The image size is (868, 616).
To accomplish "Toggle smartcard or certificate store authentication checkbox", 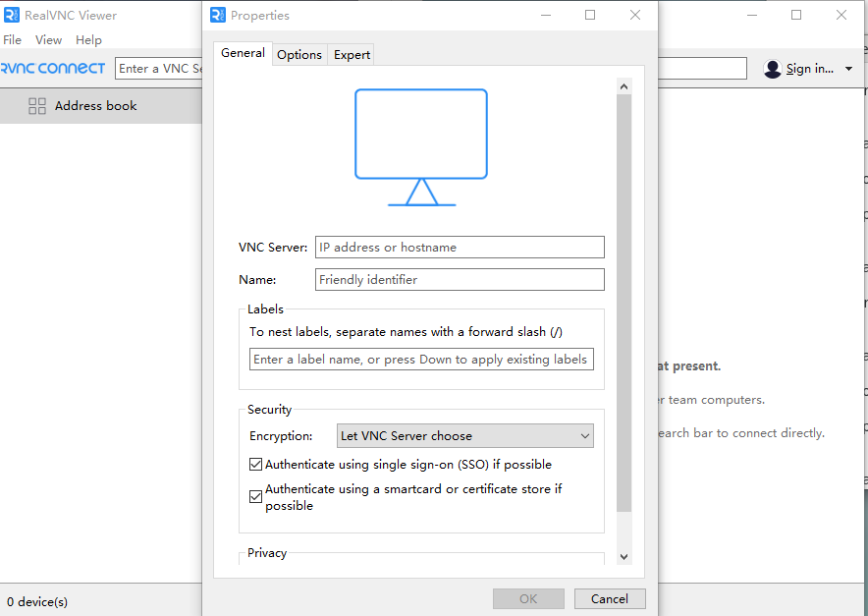I will (255, 497).
